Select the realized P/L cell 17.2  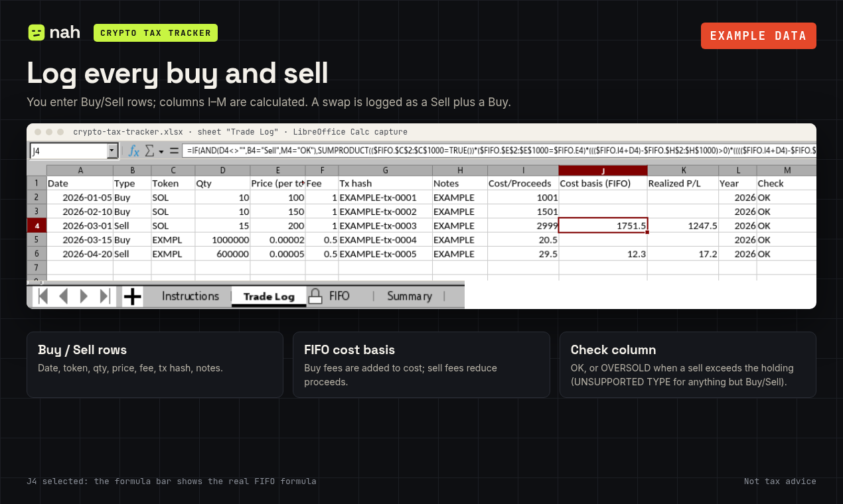tap(683, 253)
